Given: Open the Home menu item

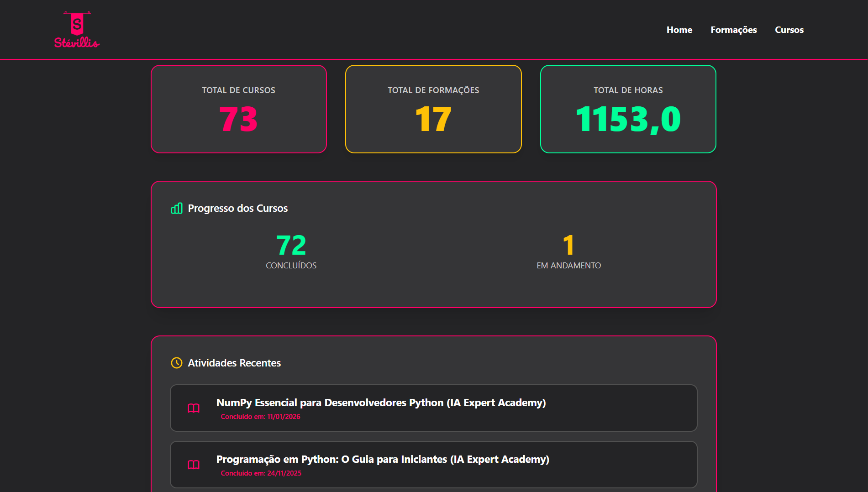Looking at the screenshot, I should click(x=679, y=30).
